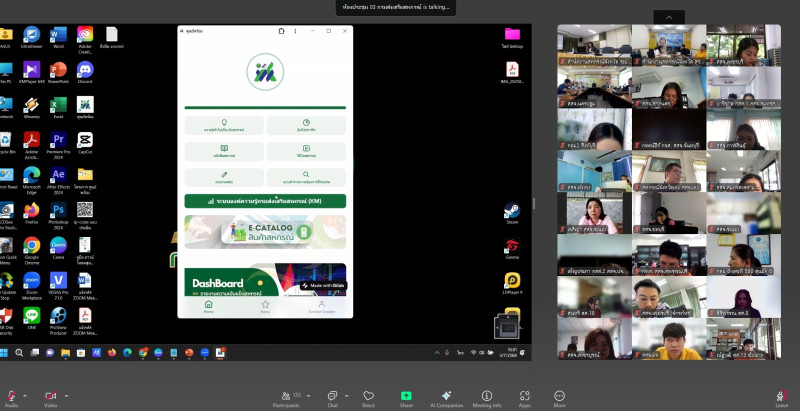Open Garena shortcut on desktop
This screenshot has height=411, width=800.
point(512,248)
